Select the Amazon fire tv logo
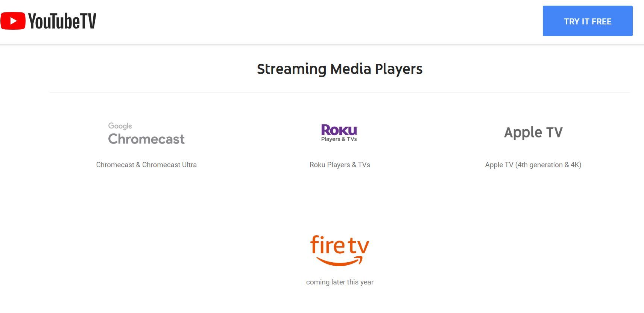The height and width of the screenshot is (313, 644). click(x=340, y=251)
